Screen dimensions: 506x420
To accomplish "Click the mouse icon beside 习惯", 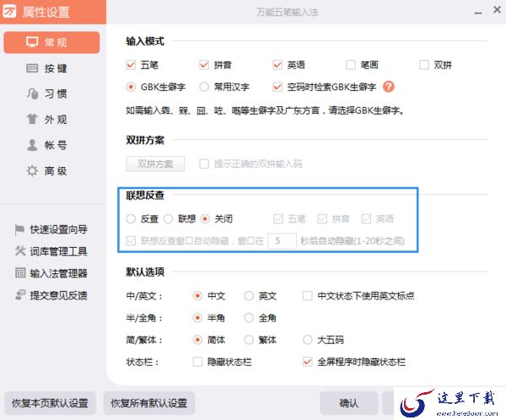I will click(x=32, y=94).
